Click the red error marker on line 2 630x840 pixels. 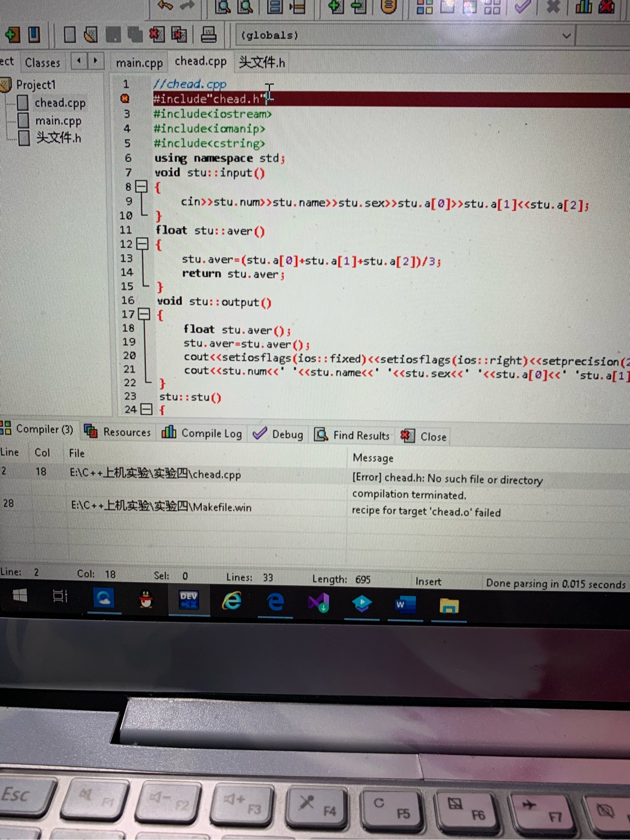point(125,98)
